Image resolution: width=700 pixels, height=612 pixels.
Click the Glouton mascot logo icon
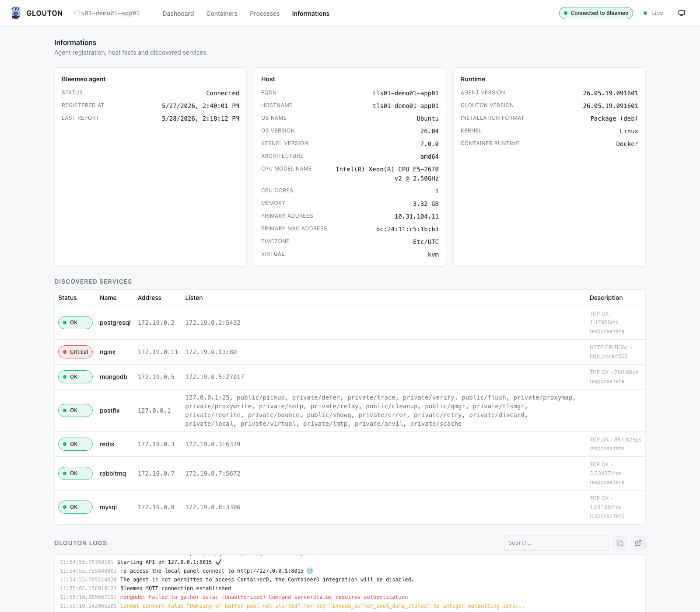click(16, 13)
